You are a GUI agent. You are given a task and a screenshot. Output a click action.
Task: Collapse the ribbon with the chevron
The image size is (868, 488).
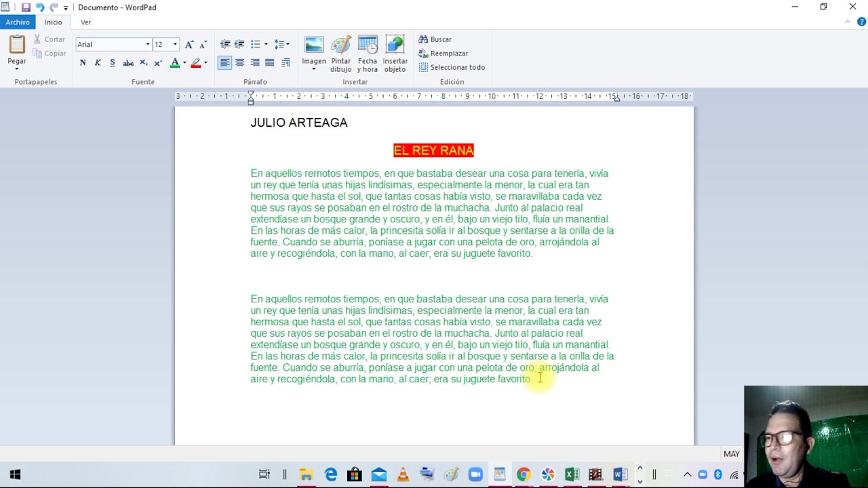(848, 22)
